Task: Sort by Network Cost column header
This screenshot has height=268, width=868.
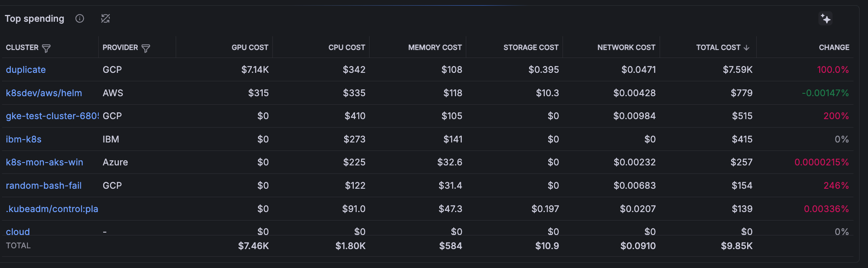Action: [x=626, y=47]
